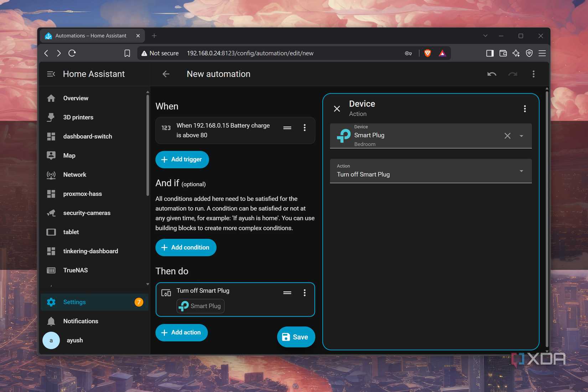
Task: Open the Battery charge trigger options menu
Action: 305,128
